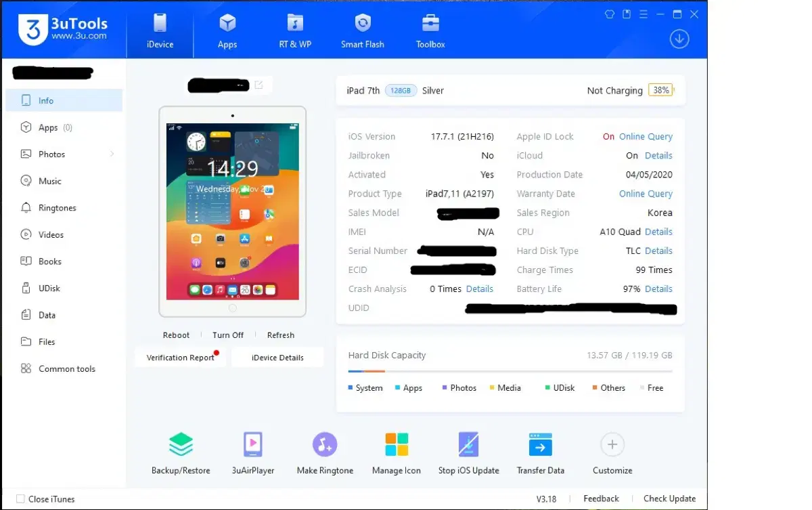Screen dimensions: 812x510
Task: Edit the device name with pencil icon
Action: 259,85
